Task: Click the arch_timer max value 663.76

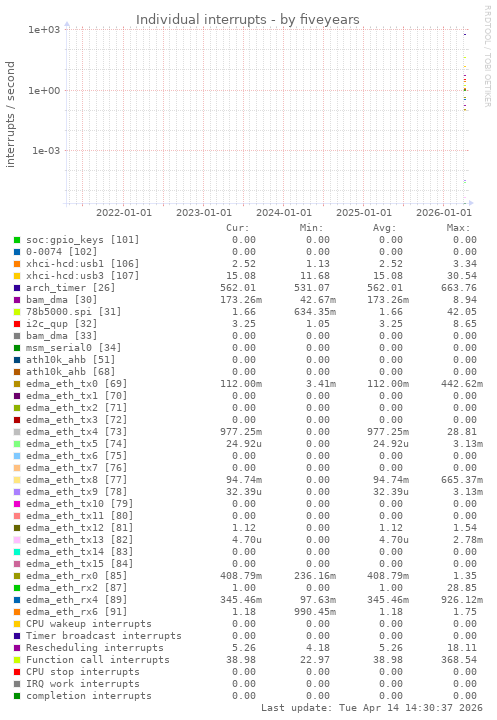Action: tap(459, 287)
